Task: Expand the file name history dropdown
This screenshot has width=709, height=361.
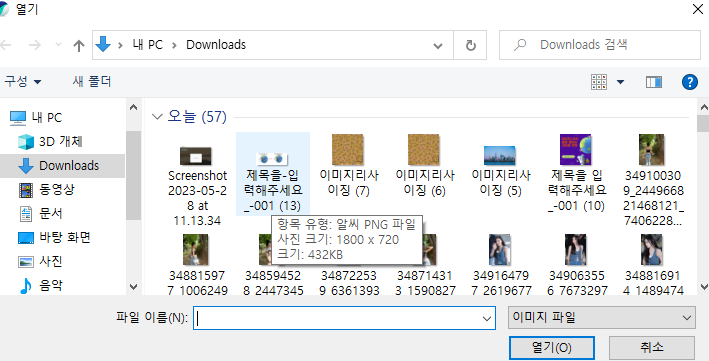Action: [487, 318]
